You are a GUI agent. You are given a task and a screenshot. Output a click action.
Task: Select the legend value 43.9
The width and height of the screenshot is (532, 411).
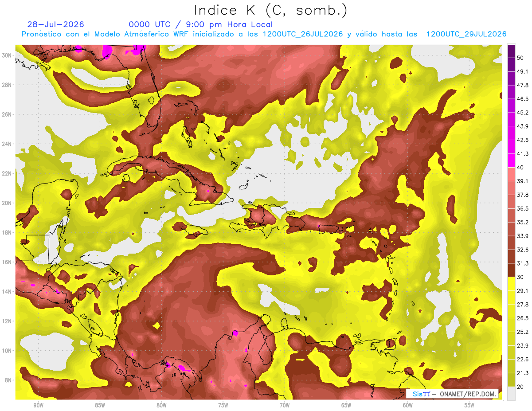tap(523, 126)
